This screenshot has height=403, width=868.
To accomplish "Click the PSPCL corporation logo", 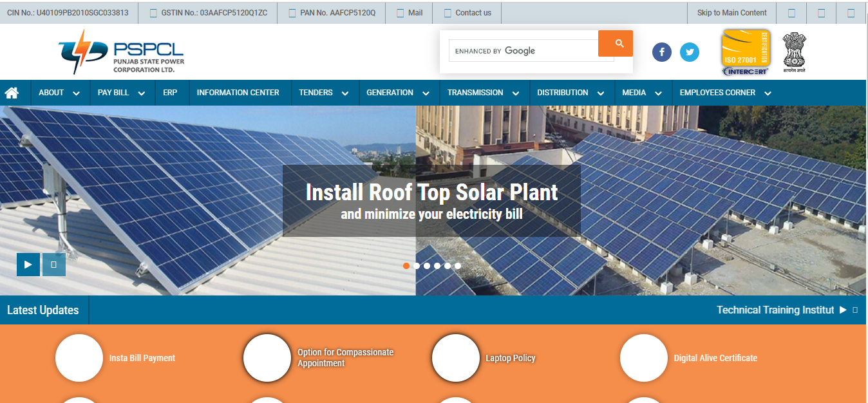I will (x=121, y=52).
